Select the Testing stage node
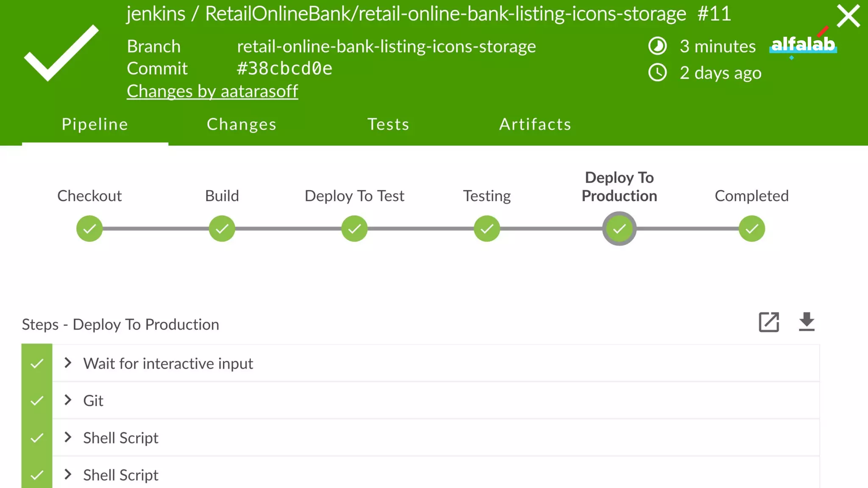Viewport: 868px width, 488px height. (487, 229)
